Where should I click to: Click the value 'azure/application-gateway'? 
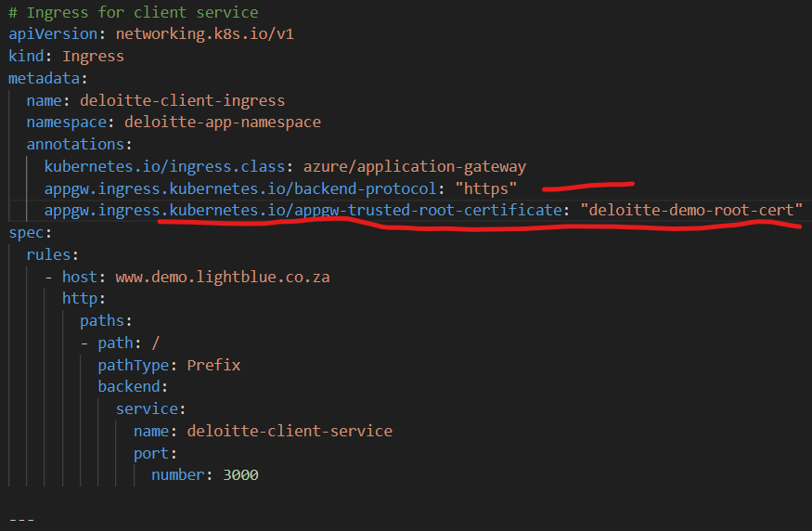click(415, 167)
